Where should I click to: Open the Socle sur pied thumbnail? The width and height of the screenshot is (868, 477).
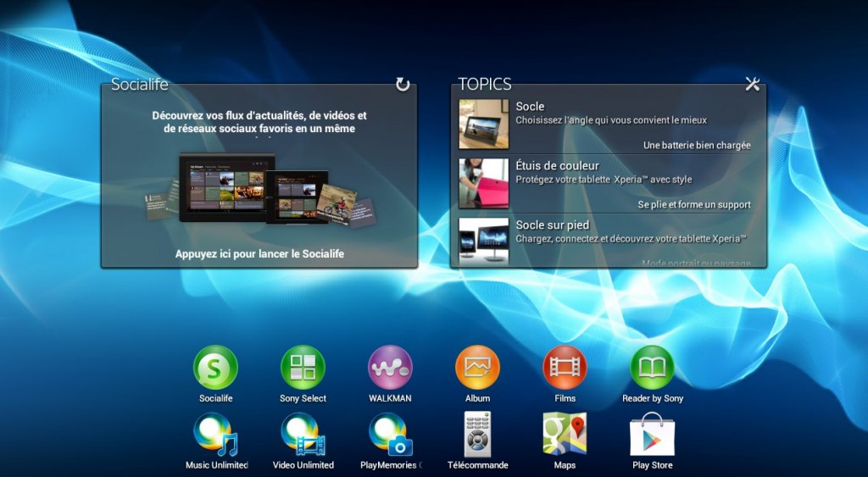(x=483, y=241)
